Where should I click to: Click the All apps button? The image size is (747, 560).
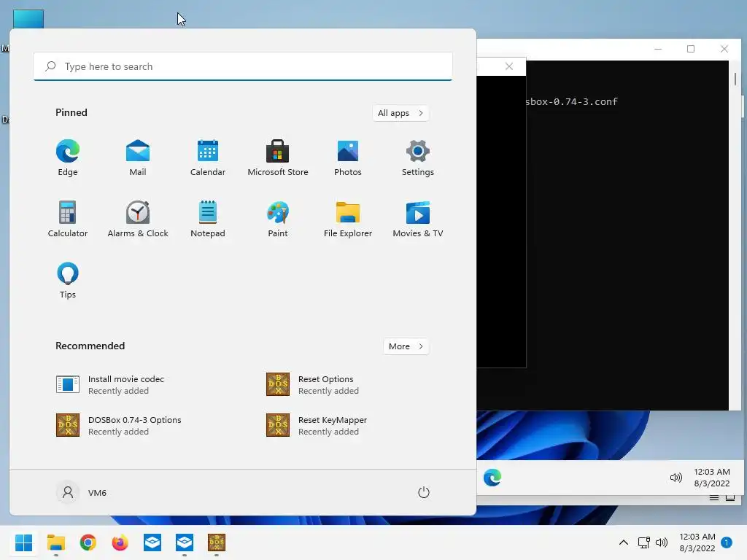pos(400,113)
